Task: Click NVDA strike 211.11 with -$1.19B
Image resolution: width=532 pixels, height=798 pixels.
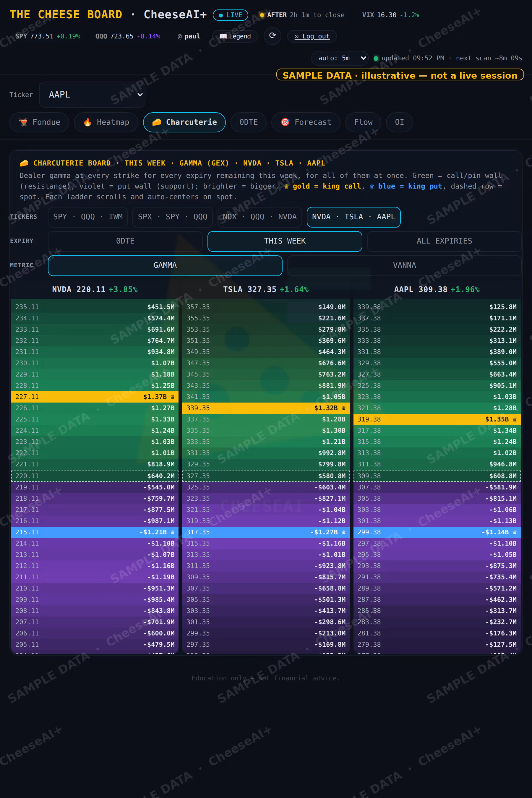Action: pyautogui.click(x=95, y=577)
